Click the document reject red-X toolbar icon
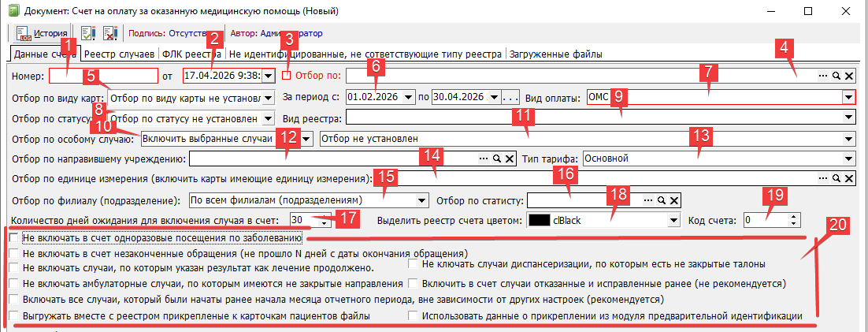868x332 pixels. pos(109,34)
